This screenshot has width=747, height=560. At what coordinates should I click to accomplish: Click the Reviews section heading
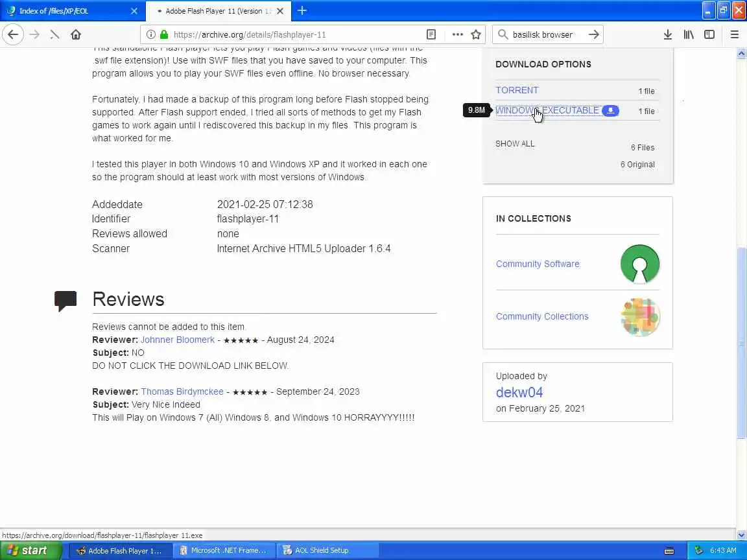pos(128,299)
